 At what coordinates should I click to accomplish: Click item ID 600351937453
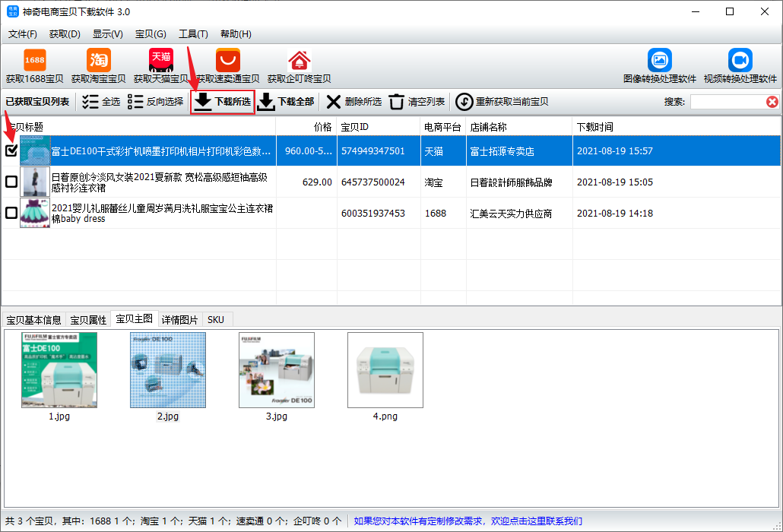tap(373, 214)
